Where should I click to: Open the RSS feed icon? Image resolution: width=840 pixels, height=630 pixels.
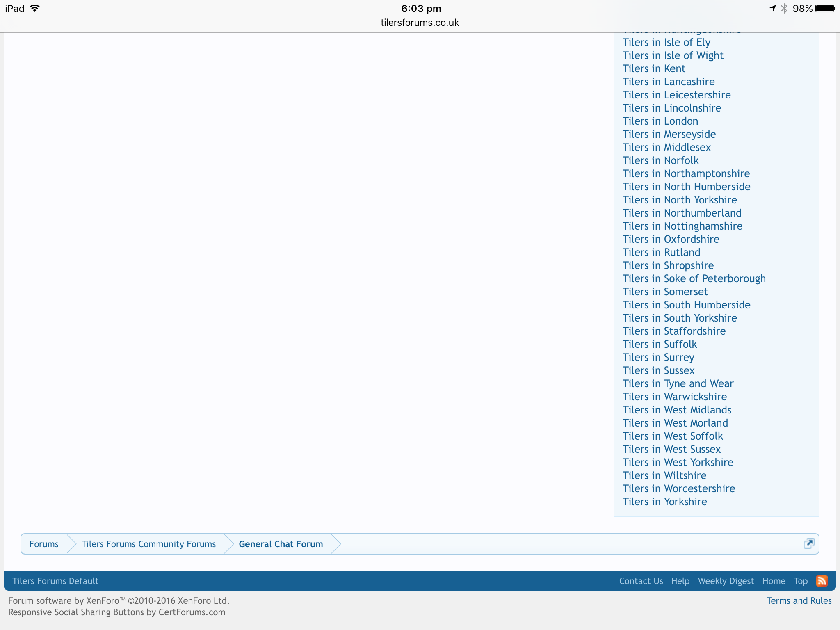coord(822,581)
